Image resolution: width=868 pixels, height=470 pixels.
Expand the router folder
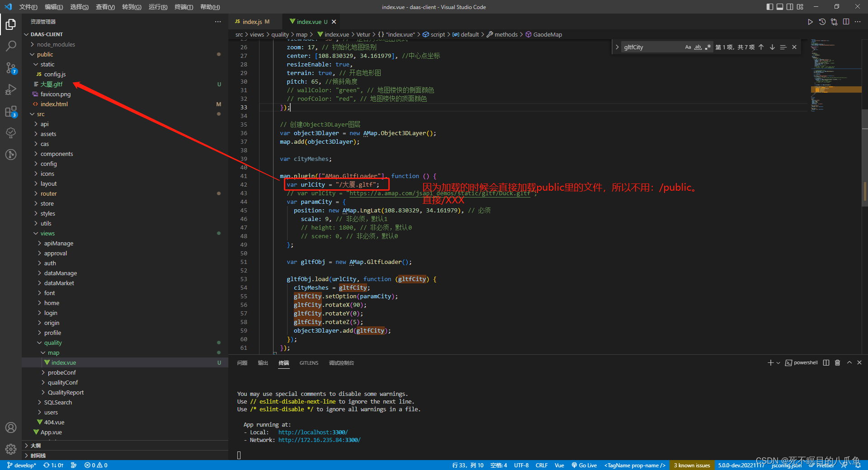point(48,193)
